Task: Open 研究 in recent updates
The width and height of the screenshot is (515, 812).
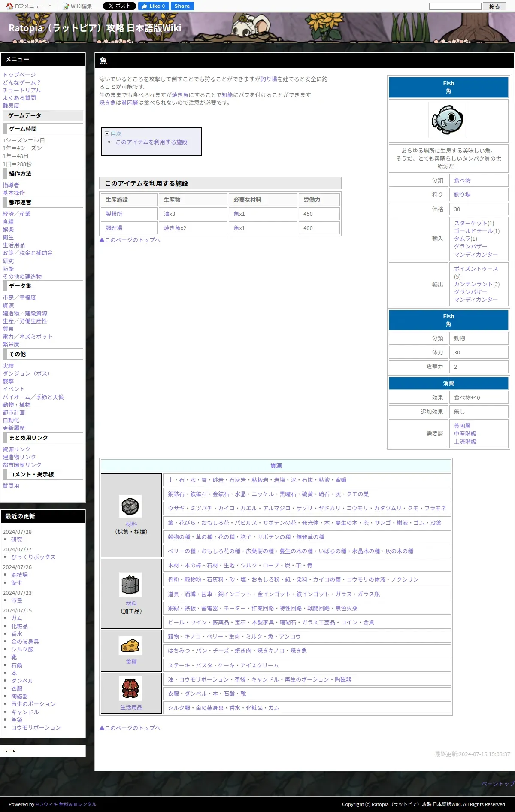Action: [x=17, y=539]
